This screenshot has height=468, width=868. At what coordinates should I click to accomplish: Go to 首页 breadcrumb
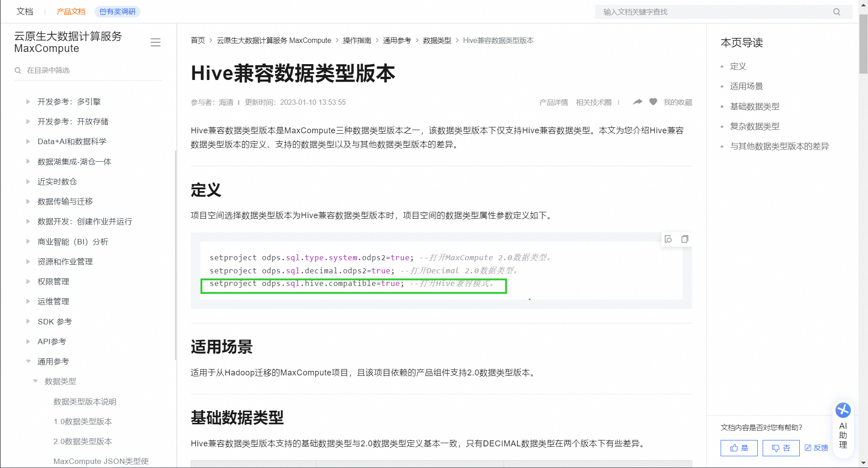tap(198, 41)
